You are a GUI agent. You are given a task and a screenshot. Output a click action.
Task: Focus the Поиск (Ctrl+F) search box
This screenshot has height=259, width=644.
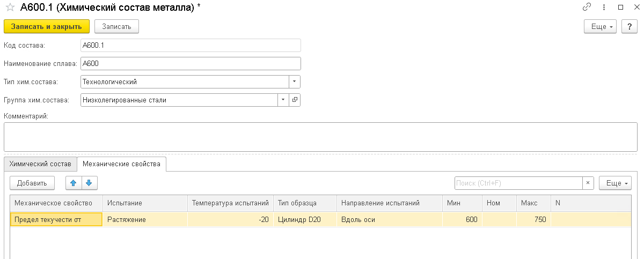click(x=518, y=183)
